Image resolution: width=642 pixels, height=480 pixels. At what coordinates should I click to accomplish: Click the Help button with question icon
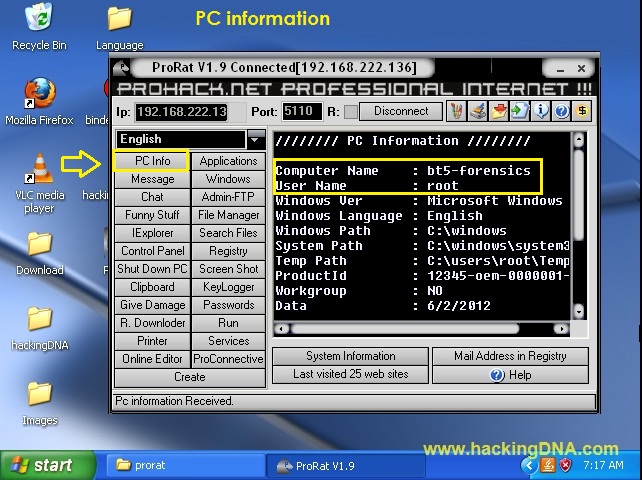pos(510,375)
